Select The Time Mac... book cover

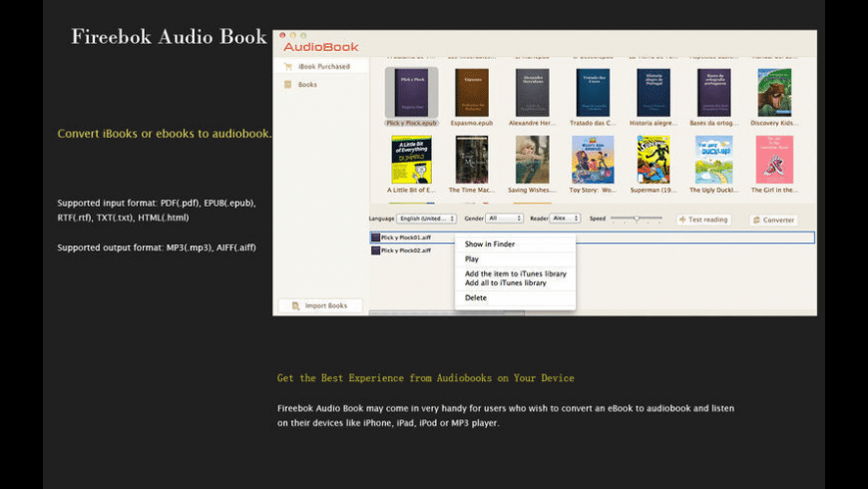[472, 160]
